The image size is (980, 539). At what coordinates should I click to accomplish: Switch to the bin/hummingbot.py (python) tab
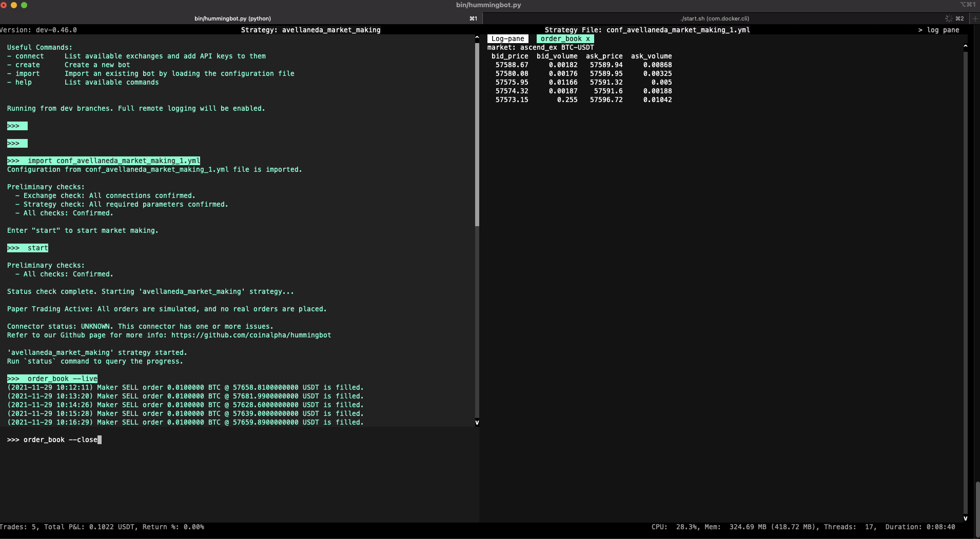(232, 18)
